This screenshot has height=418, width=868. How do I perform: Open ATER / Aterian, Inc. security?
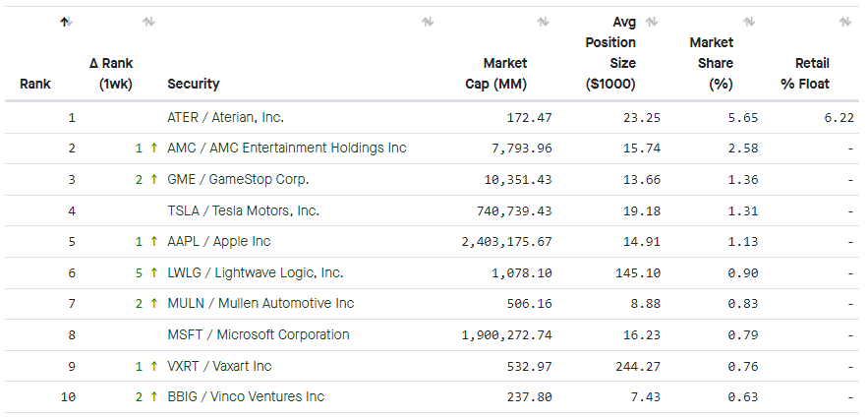pos(225,117)
